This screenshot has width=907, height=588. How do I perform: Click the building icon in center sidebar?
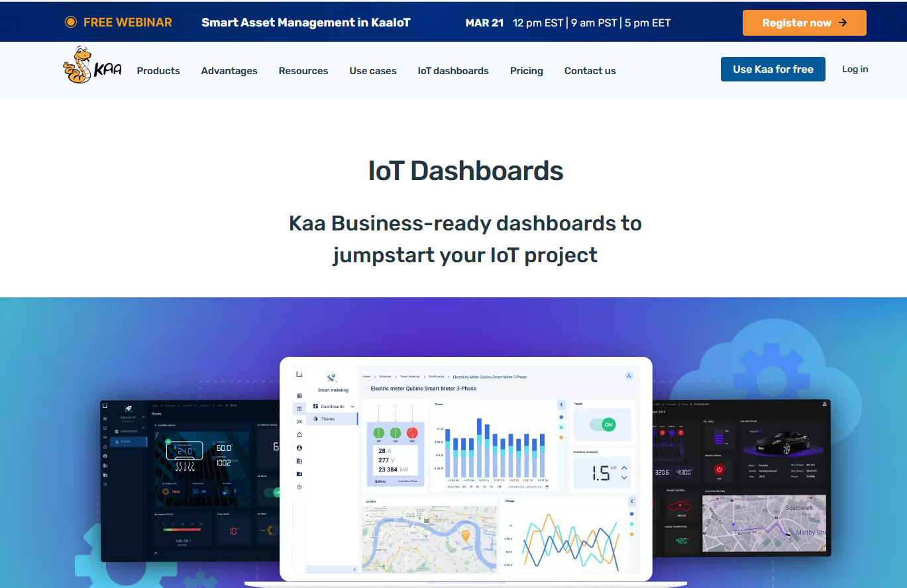299,461
